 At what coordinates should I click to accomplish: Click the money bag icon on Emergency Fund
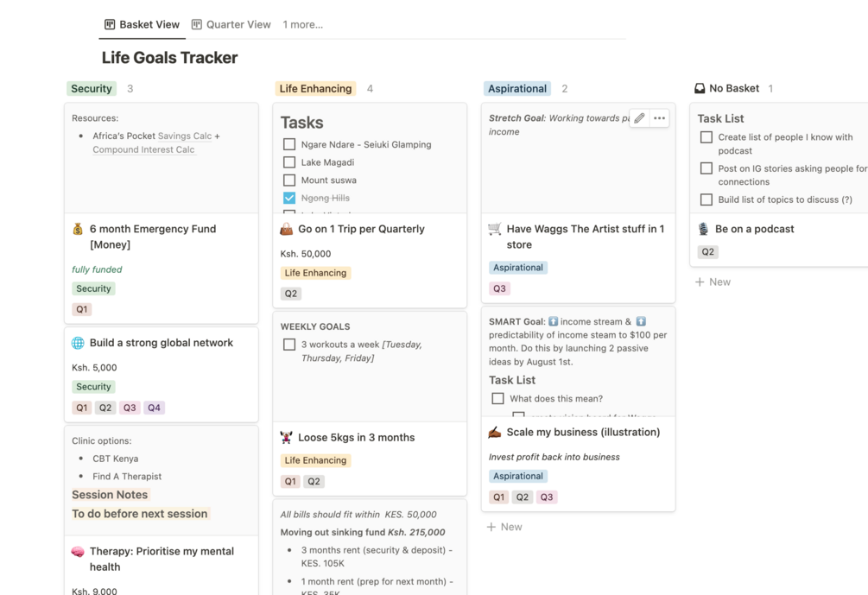78,229
